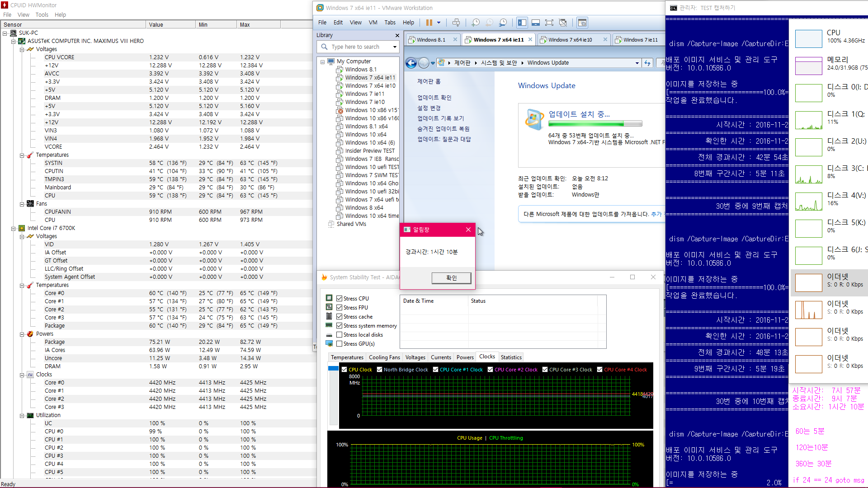Enable Stress local disks checkbox

tap(339, 334)
